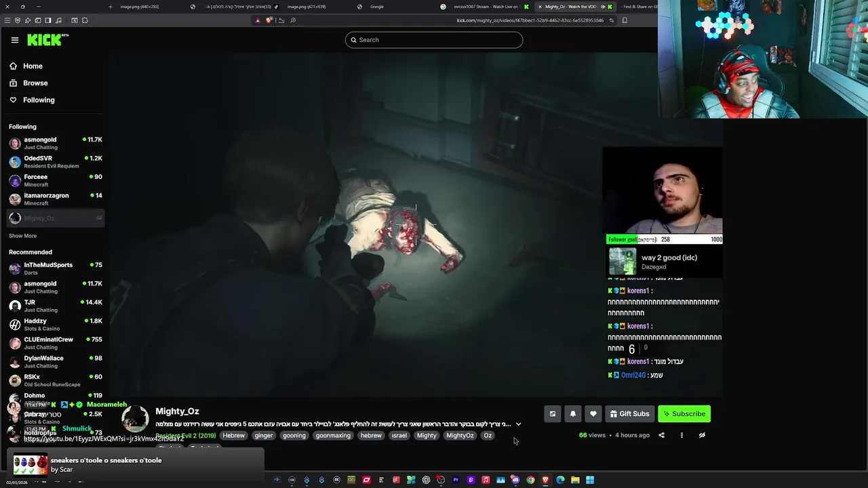Image resolution: width=868 pixels, height=488 pixels.
Task: Open the Kick hamburger menu
Action: [14, 40]
